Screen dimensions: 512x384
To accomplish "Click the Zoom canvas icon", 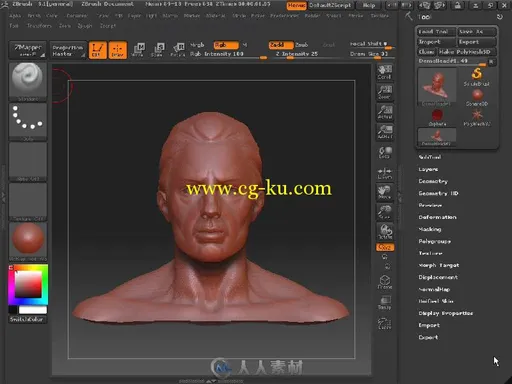I will point(385,92).
